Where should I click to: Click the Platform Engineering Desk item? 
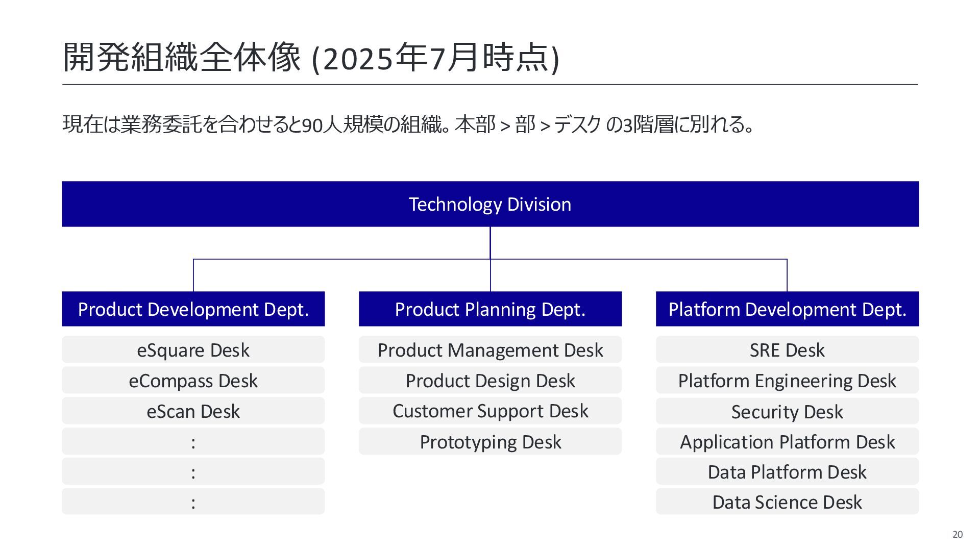click(x=787, y=380)
